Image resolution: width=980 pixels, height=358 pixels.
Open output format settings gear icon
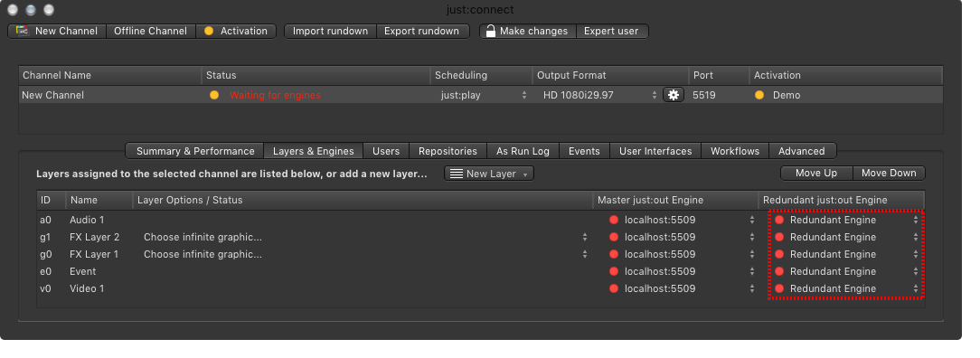click(x=674, y=95)
